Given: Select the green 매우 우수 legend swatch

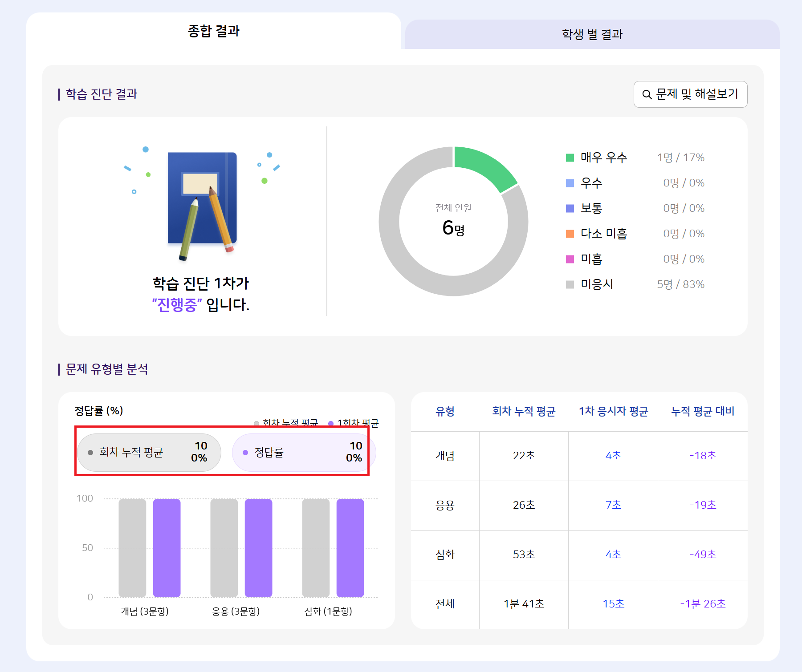Looking at the screenshot, I should pyautogui.click(x=570, y=158).
